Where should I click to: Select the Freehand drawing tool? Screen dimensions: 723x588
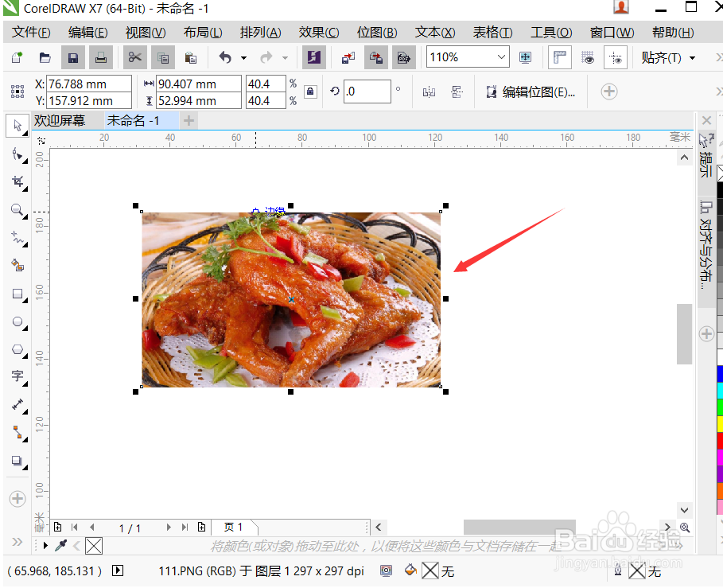point(17,237)
